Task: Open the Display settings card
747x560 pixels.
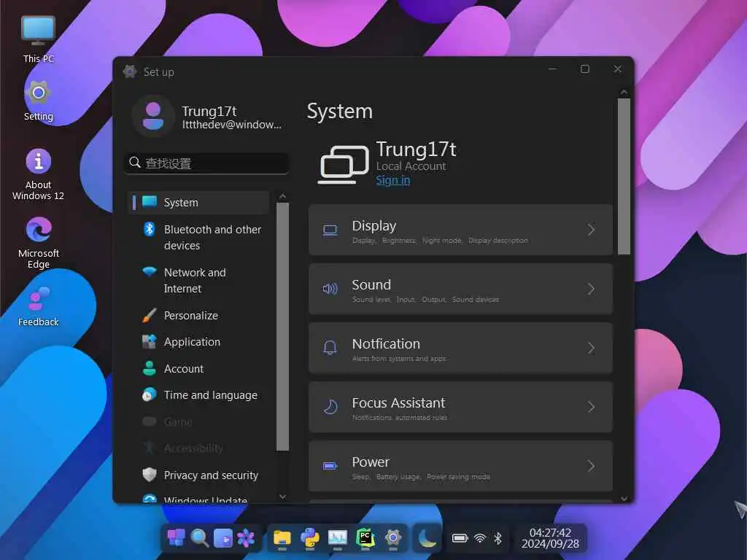Action: 460,230
